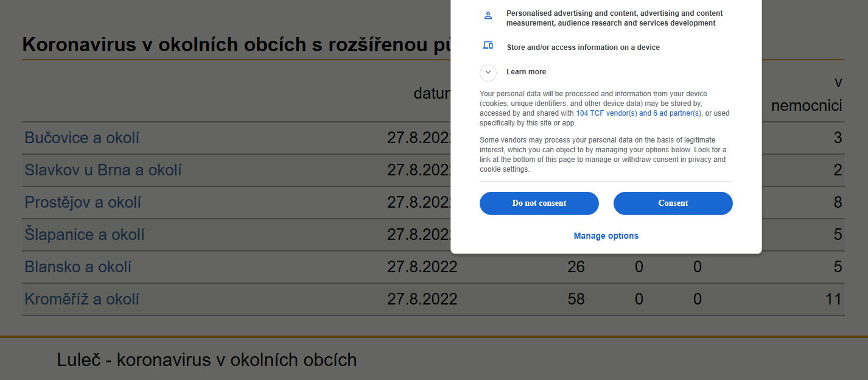The width and height of the screenshot is (868, 380).
Task: Click the v nemocnici column header
Action: tap(807, 93)
